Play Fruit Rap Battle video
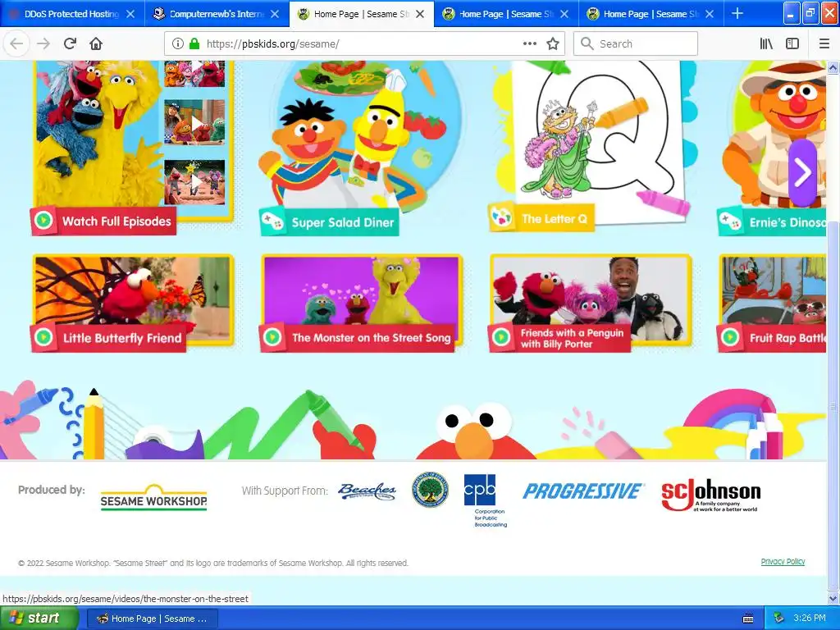 click(772, 303)
